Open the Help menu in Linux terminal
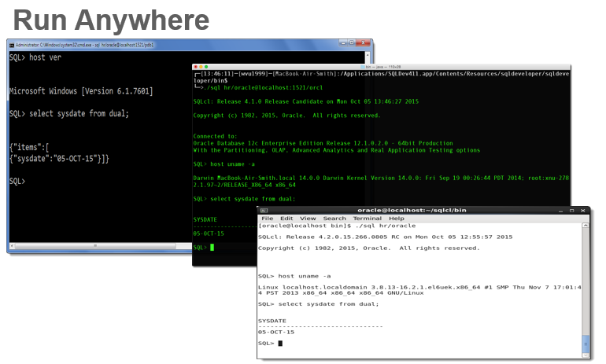Image resolution: width=606 pixels, height=364 pixels. point(397,219)
